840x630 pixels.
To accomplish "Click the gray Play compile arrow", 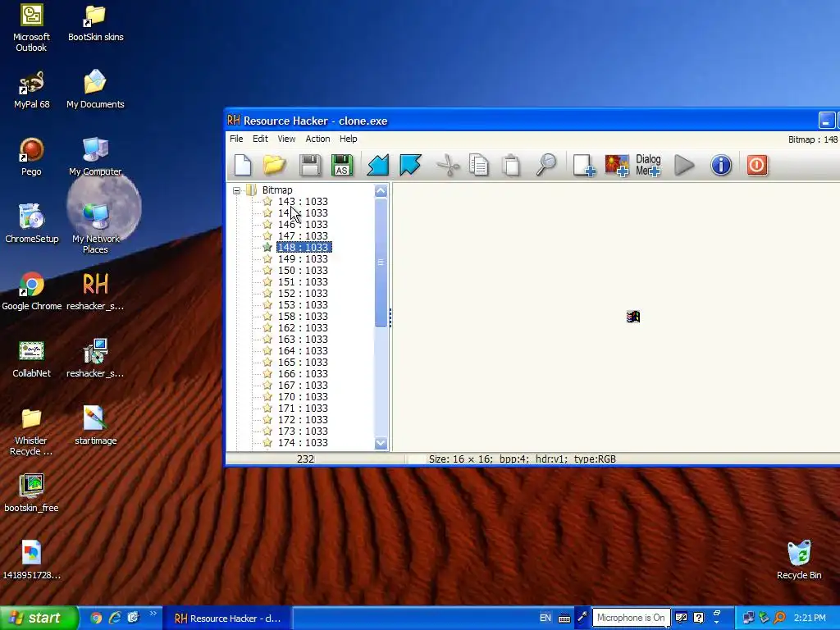I will 684,165.
